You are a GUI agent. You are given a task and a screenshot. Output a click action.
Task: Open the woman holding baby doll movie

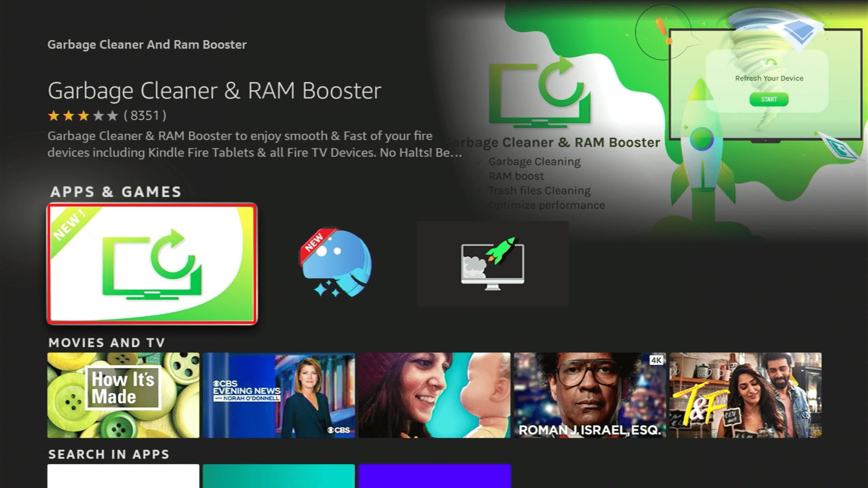pos(434,395)
